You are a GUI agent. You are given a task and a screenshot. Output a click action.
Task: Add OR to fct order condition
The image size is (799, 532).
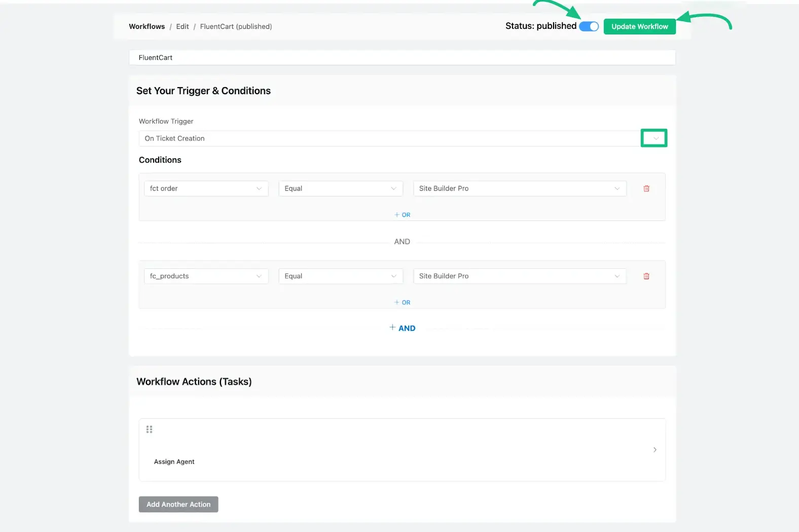(403, 215)
